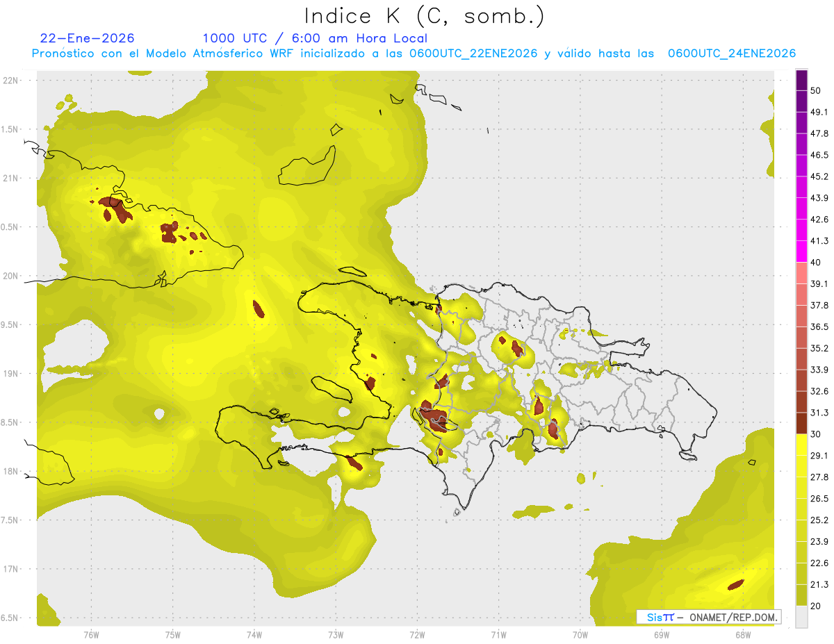Click the 'ONAMET/REP.DOM.' credit box
Viewport: 834px width, 644px height.
click(x=708, y=617)
